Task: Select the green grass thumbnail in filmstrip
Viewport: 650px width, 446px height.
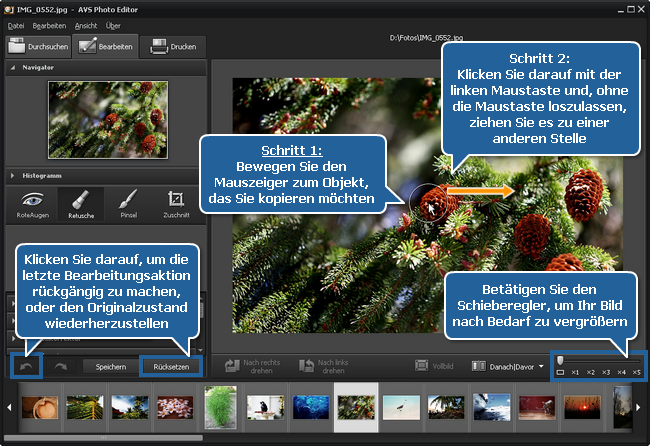Action: [219, 406]
